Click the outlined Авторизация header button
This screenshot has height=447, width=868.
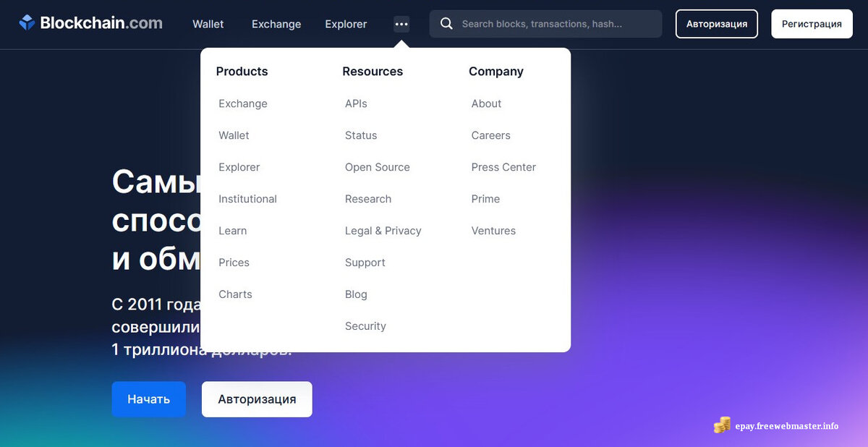point(717,24)
